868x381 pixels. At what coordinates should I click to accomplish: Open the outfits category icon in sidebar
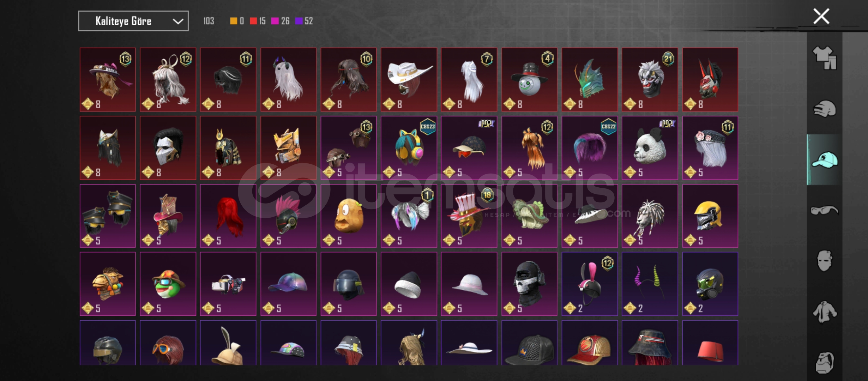(825, 58)
